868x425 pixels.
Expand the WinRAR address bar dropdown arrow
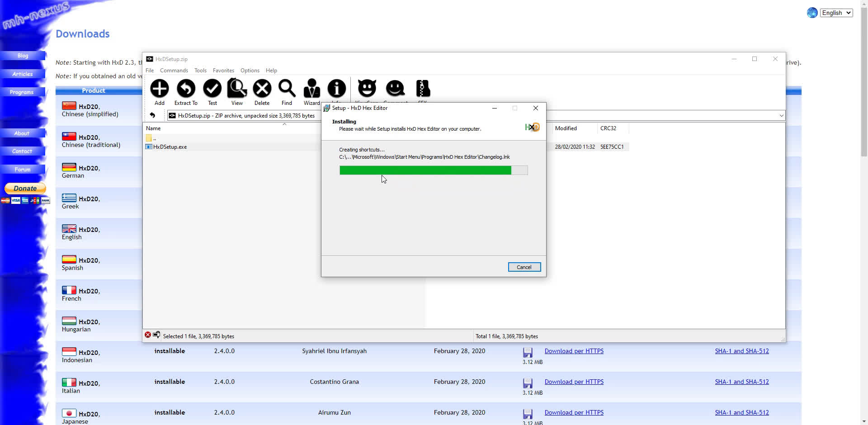click(781, 116)
